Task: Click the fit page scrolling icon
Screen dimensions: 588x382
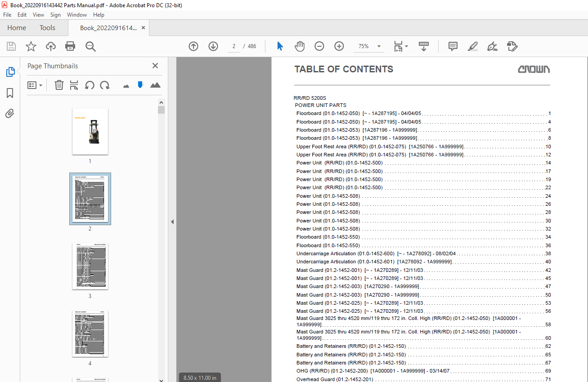Action: click(x=398, y=46)
